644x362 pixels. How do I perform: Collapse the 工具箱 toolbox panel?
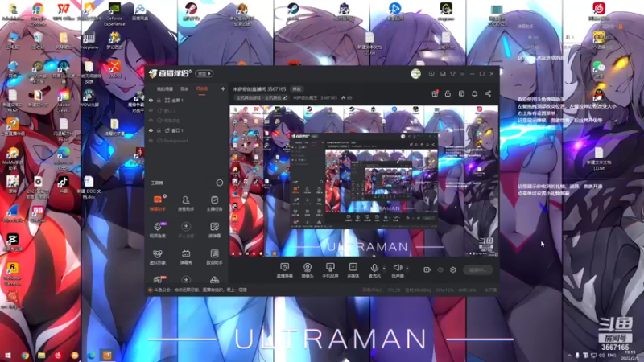tap(219, 183)
